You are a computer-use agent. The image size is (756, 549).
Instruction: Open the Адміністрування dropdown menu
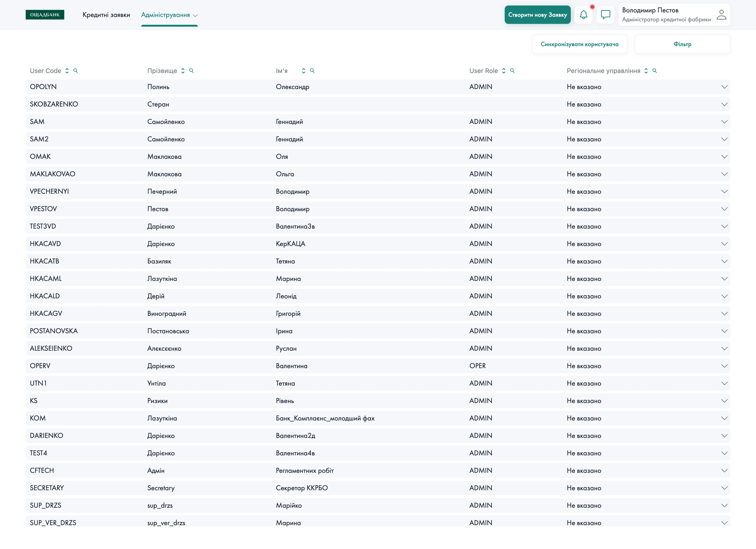pyautogui.click(x=169, y=15)
